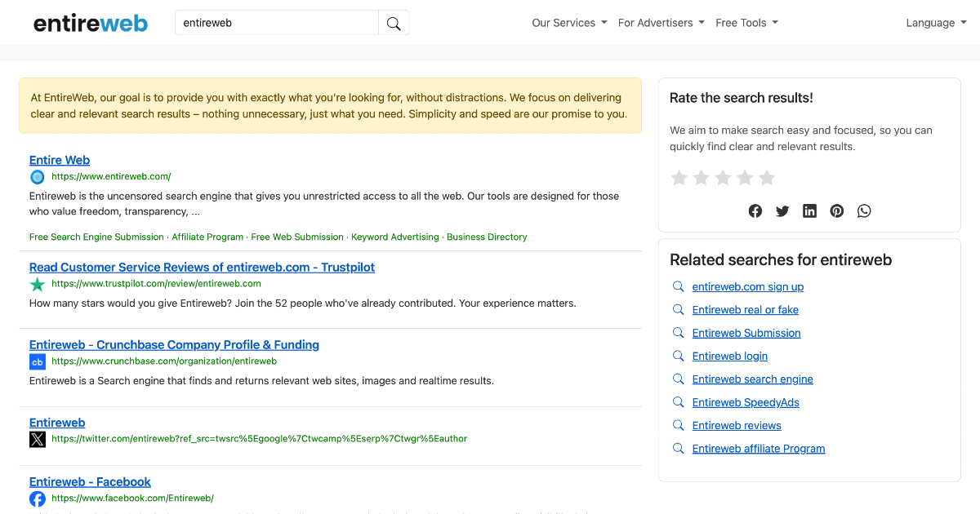Click inside the search input field

click(x=276, y=22)
